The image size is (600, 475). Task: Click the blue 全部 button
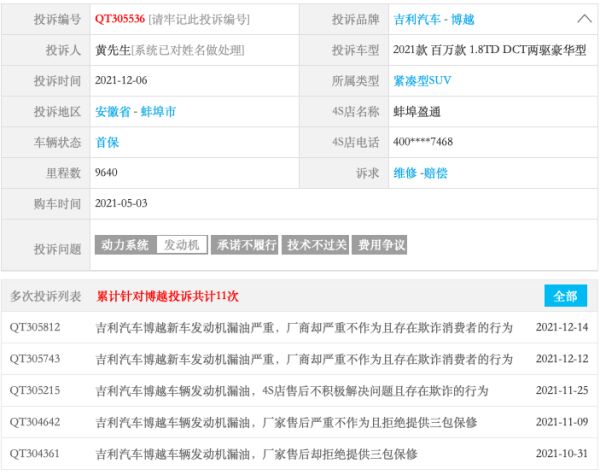pyautogui.click(x=565, y=296)
